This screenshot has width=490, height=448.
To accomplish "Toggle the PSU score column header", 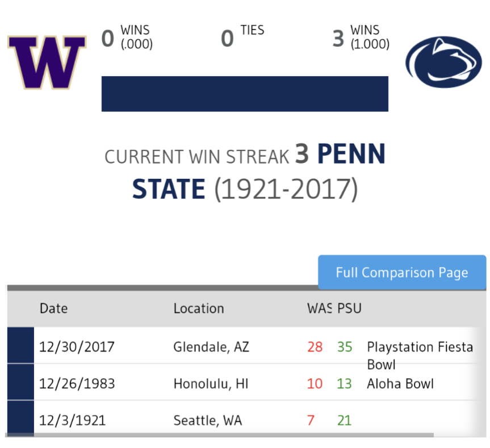I will click(x=349, y=308).
